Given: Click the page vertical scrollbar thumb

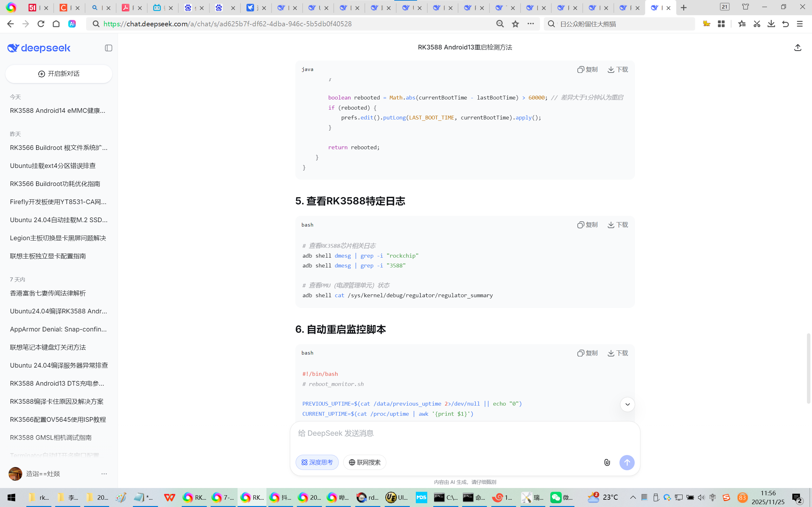Looking at the screenshot, I should tap(808, 368).
